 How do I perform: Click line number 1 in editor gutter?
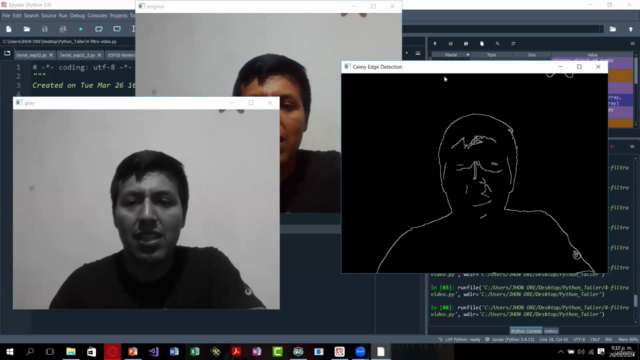click(18, 67)
